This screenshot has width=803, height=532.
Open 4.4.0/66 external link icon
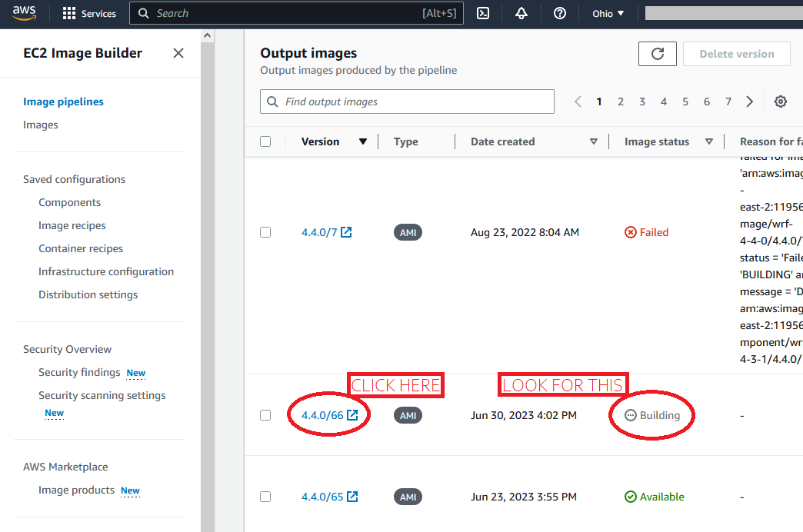352,414
